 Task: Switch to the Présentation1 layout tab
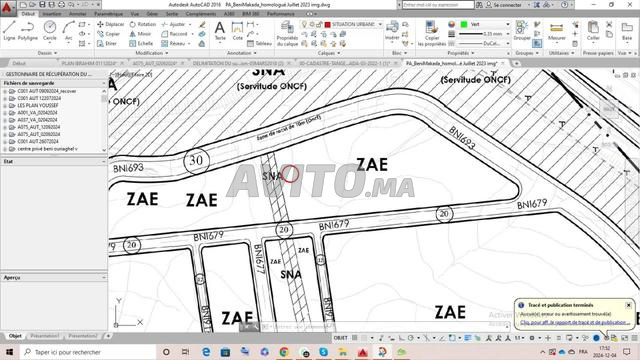pyautogui.click(x=44, y=336)
